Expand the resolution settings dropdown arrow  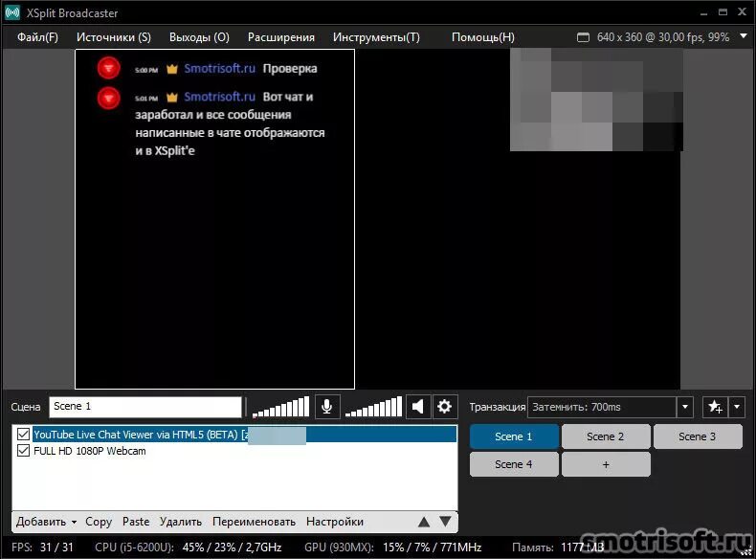744,35
